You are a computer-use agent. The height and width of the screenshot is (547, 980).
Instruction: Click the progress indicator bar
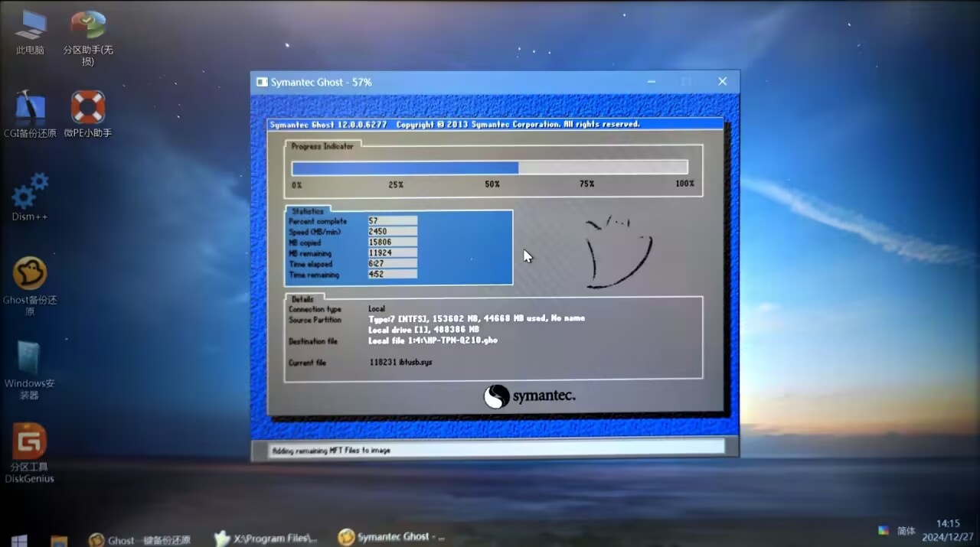pos(490,168)
